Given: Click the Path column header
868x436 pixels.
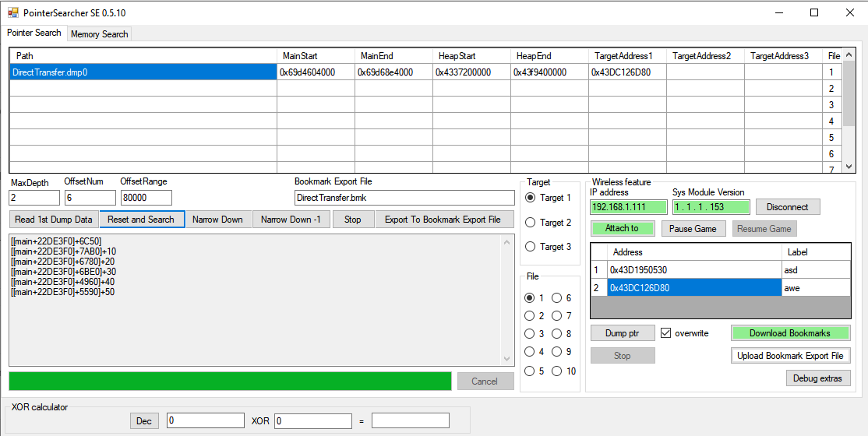Looking at the screenshot, I should [143, 56].
